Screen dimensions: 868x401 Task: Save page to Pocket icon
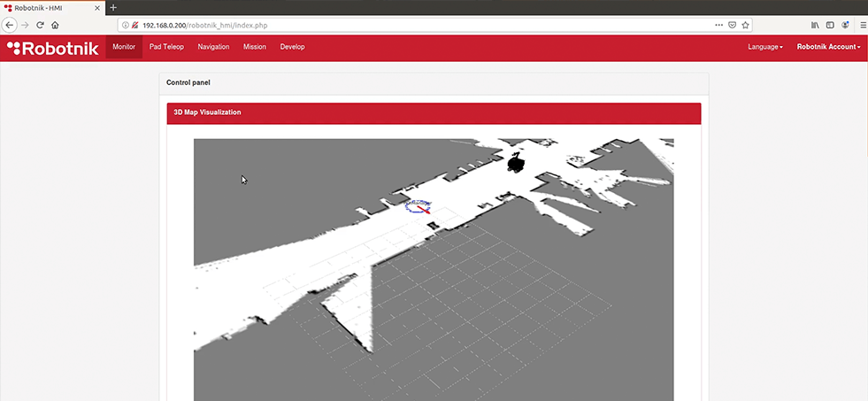click(732, 25)
